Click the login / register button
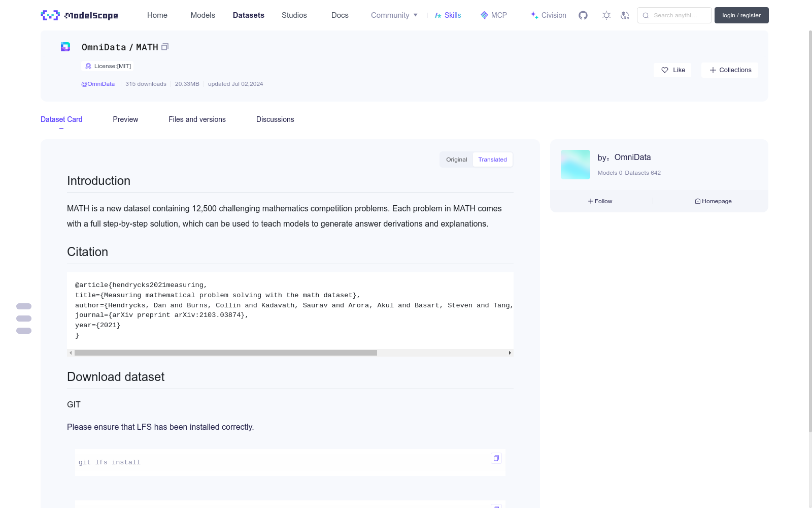Viewport: 812px width, 508px height. pyautogui.click(x=741, y=15)
